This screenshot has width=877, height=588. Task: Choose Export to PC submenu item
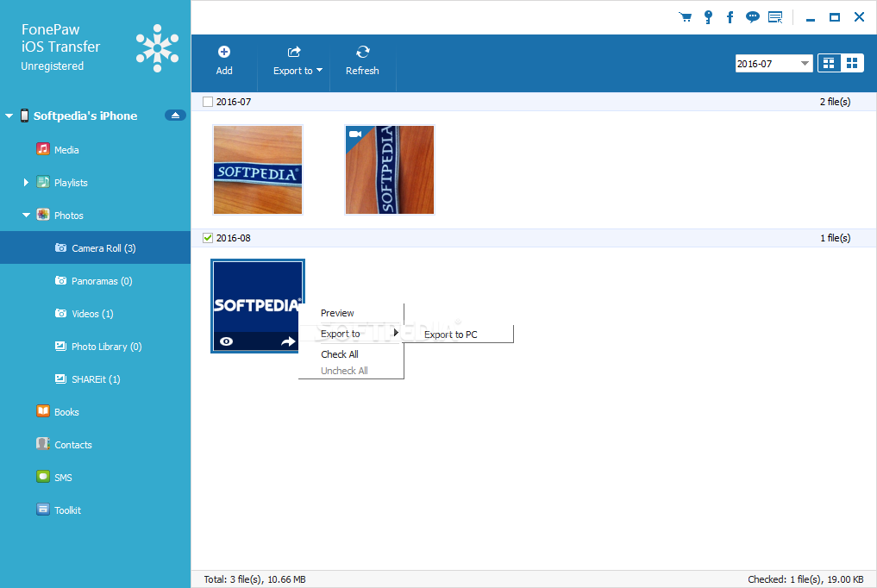tap(451, 335)
